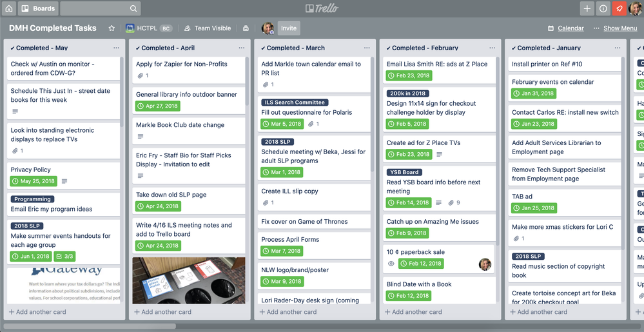Click member avatar on 10 ¢ paperback sale card
The width and height of the screenshot is (644, 332).
coord(485,264)
